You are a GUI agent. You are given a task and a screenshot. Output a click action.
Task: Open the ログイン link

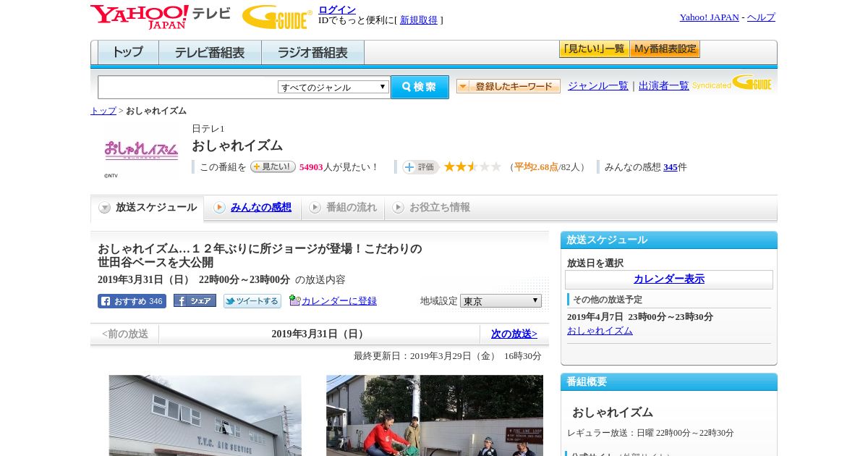337,9
